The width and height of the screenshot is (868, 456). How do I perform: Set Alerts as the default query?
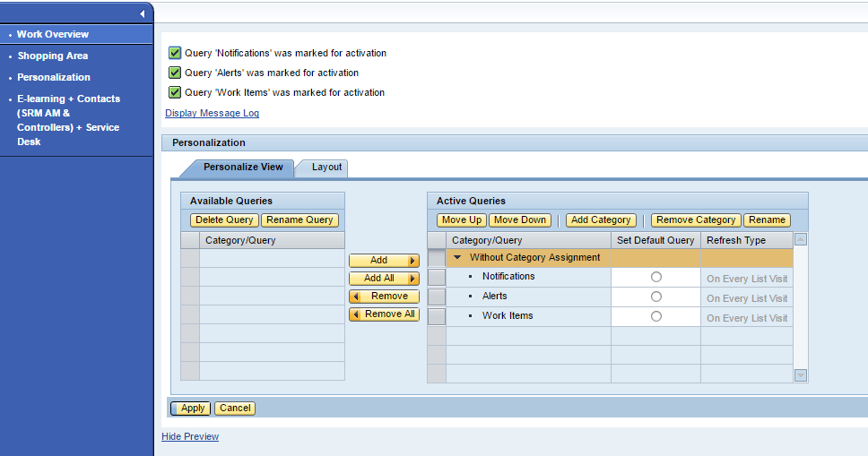point(656,297)
